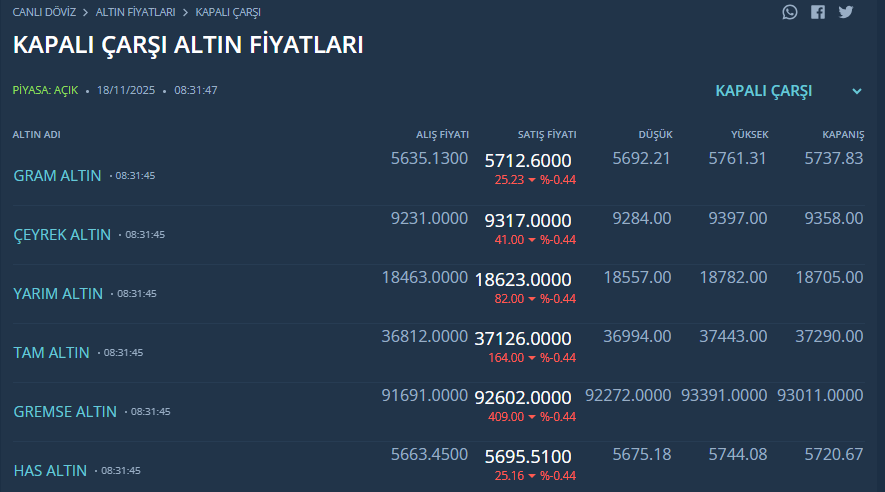Open the Gram Altın detail link
The height and width of the screenshot is (492, 885).
pos(57,175)
